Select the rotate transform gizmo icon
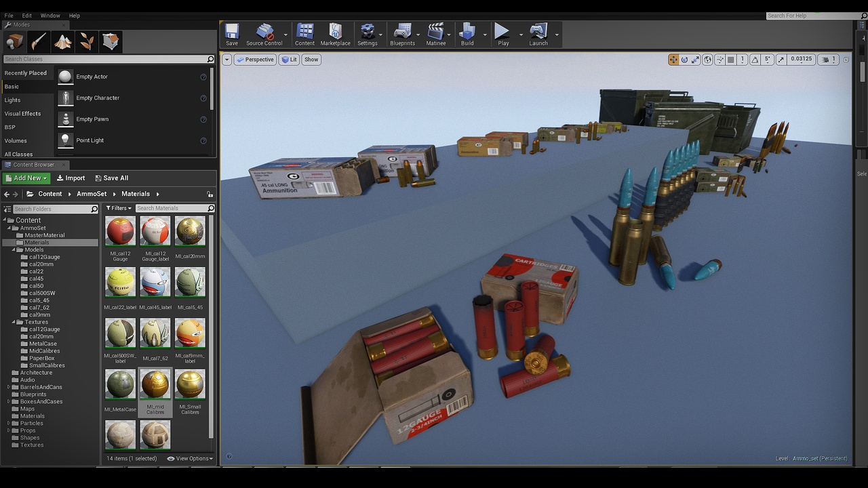 [685, 60]
